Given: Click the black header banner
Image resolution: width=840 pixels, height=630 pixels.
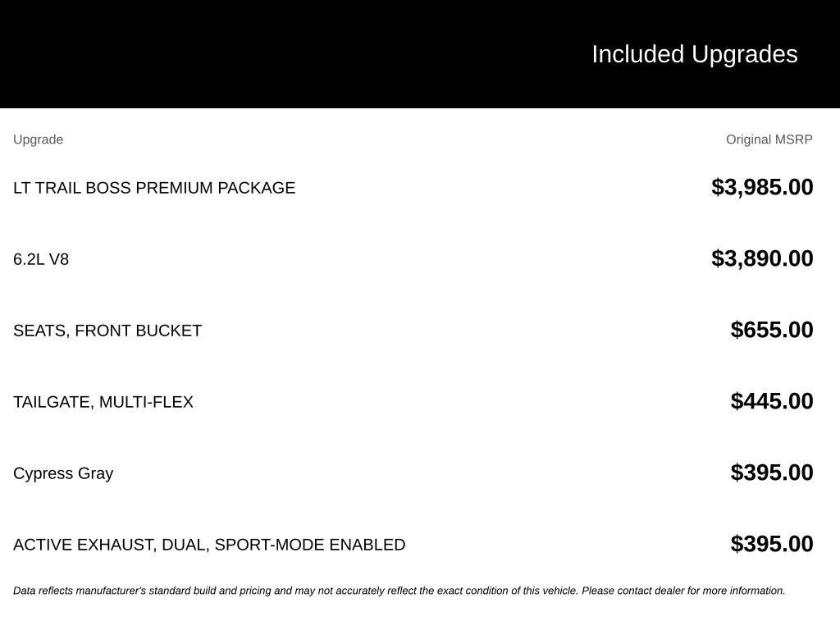Looking at the screenshot, I should [420, 54].
